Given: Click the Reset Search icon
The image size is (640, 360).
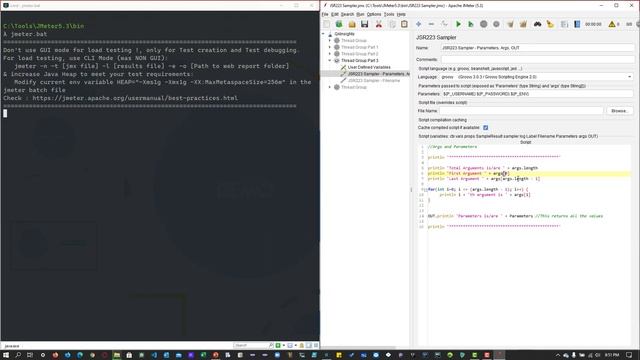Looking at the screenshot, I should click(550, 24).
